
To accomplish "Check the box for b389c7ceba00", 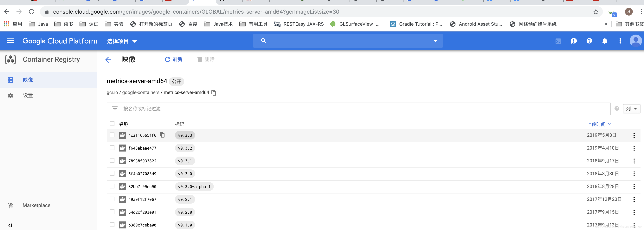I will 112,225.
